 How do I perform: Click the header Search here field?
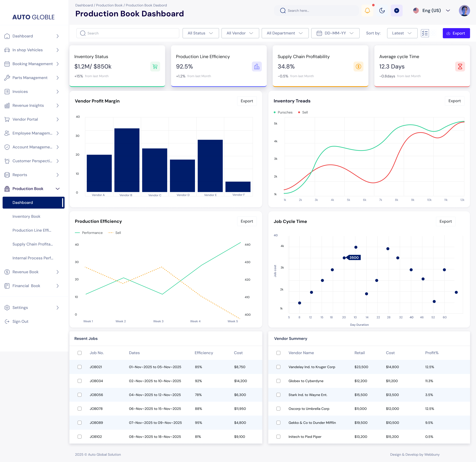[x=316, y=11]
